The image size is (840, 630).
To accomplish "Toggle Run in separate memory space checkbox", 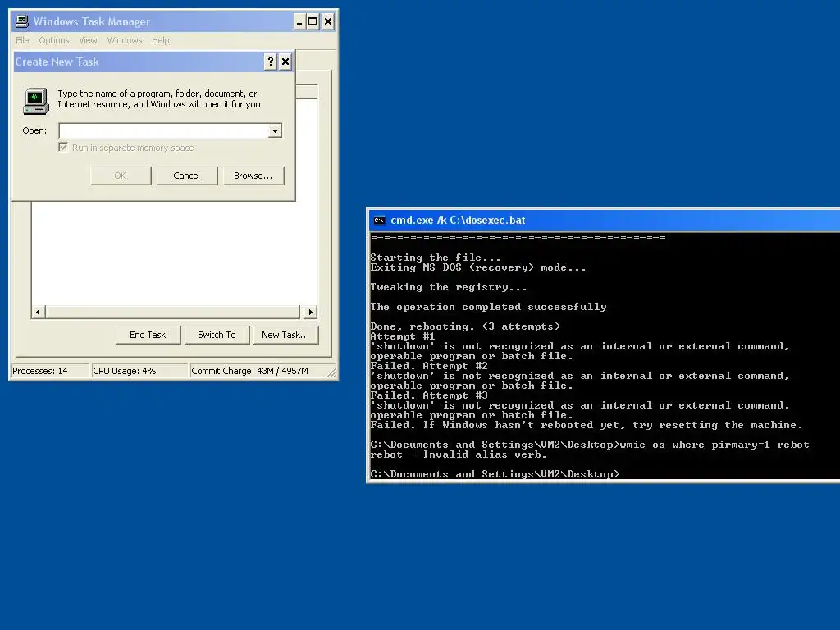I will [63, 148].
